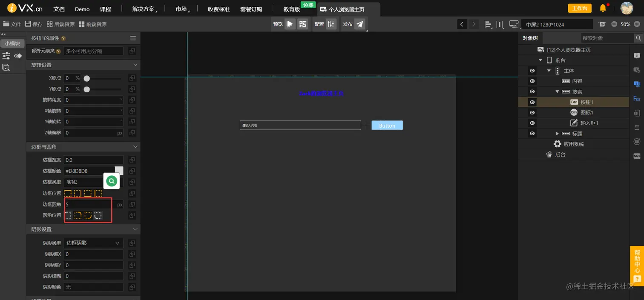
Task: Open the 中屏2 1280*1024 screen size dropdown
Action: [557, 24]
